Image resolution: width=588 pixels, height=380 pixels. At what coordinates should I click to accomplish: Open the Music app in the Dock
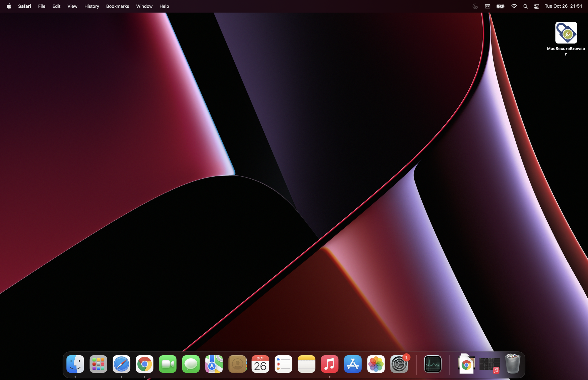tap(330, 364)
